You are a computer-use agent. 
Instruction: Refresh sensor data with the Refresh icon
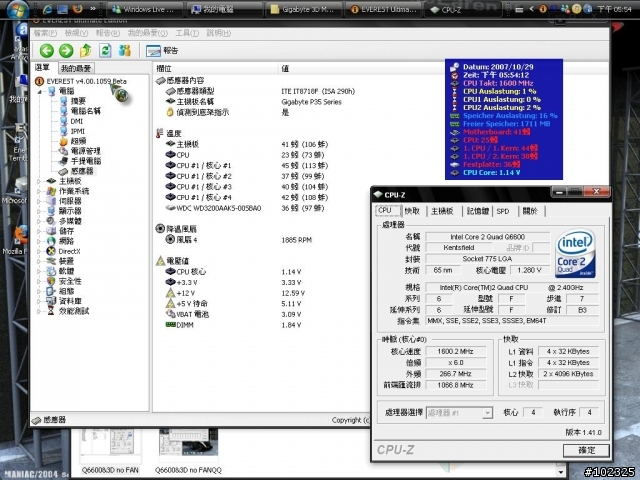pos(105,51)
